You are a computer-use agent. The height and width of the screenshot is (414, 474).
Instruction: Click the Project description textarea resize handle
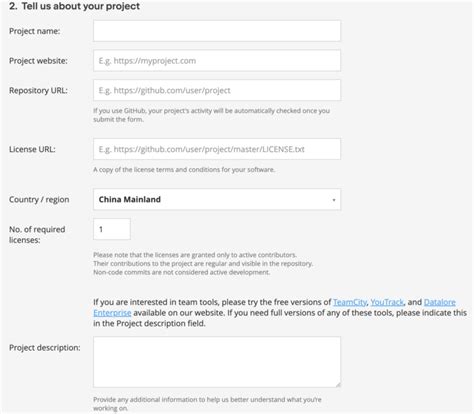(338, 384)
